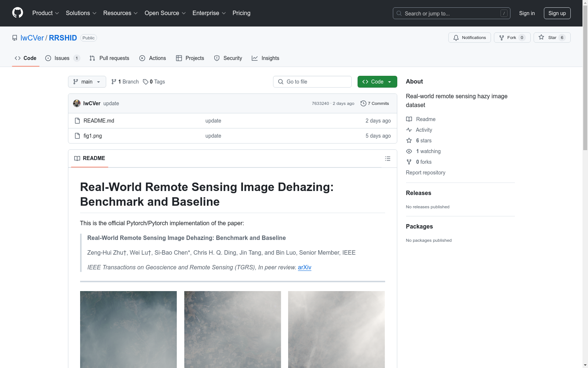Viewport: 588px width, 368px height.
Task: Open the green Code dropdown arrow
Action: pos(390,82)
